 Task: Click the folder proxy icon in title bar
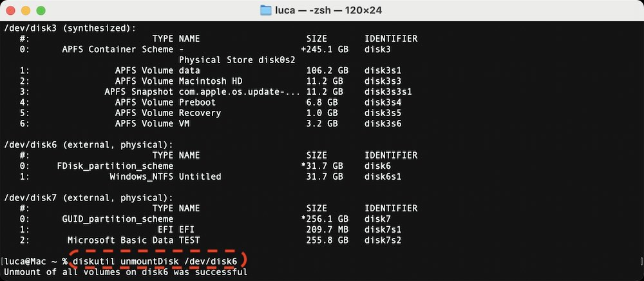265,10
